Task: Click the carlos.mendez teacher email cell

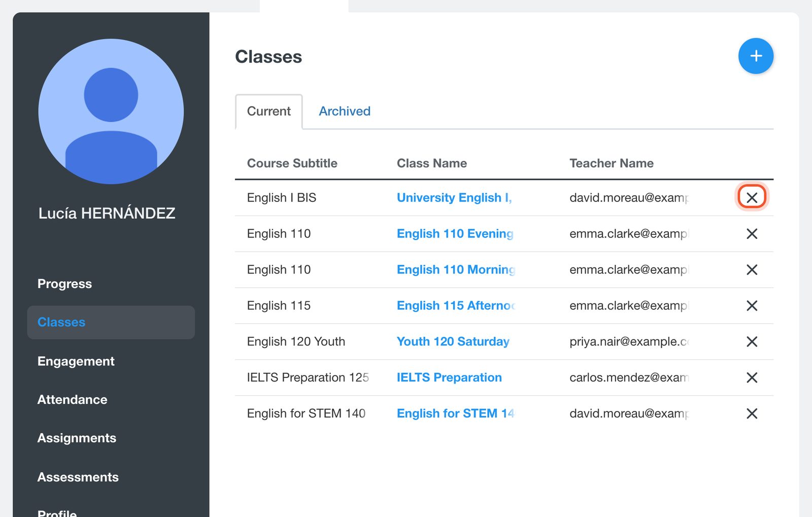Action: coord(629,377)
